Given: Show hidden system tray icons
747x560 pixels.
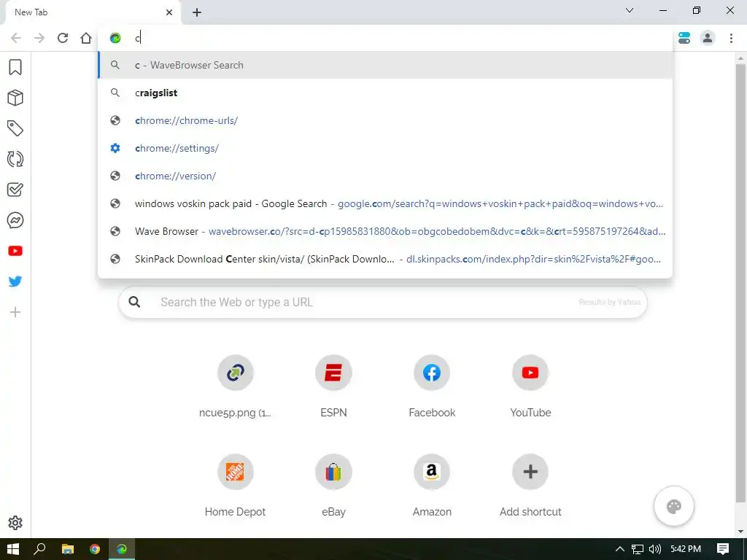Looking at the screenshot, I should pos(620,549).
